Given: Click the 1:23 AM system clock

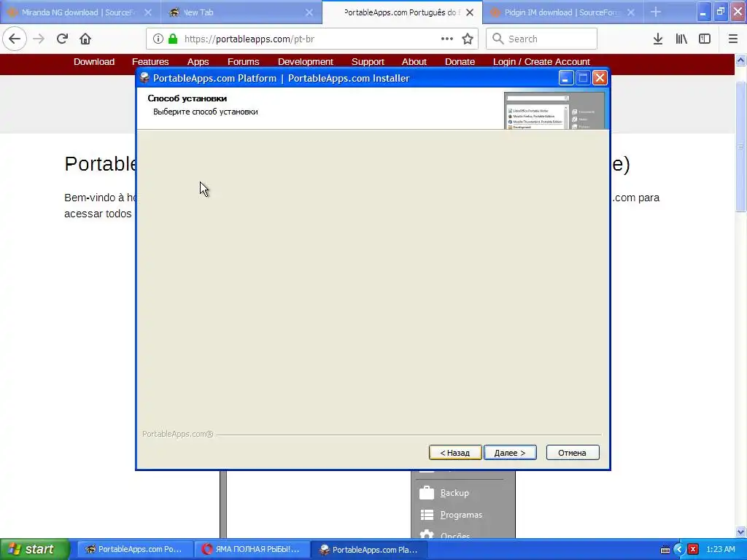Looking at the screenshot, I should pos(720,549).
